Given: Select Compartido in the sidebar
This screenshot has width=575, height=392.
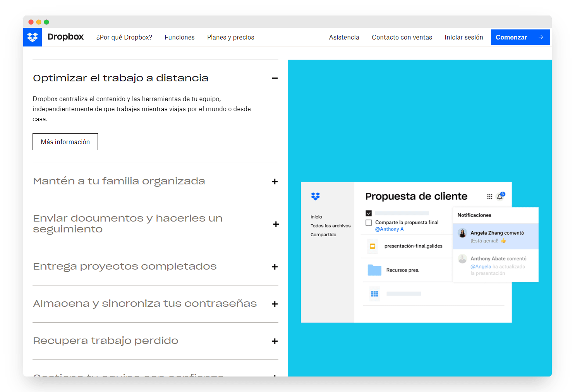Looking at the screenshot, I should pos(323,235).
